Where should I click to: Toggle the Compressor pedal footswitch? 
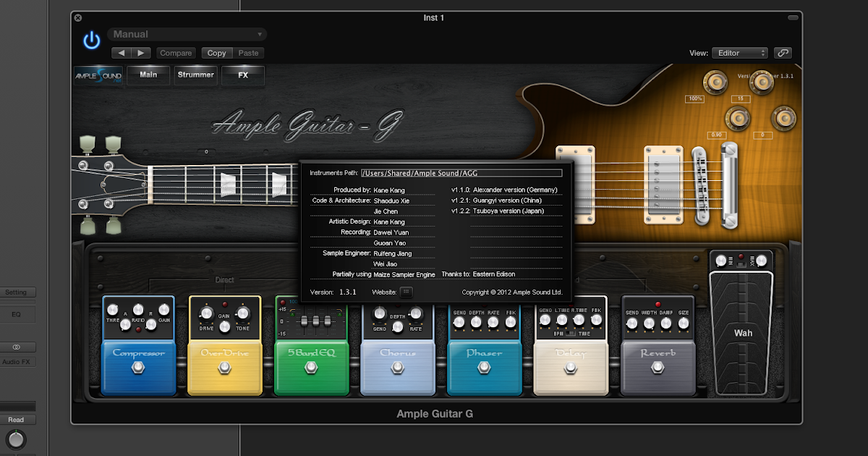point(138,368)
